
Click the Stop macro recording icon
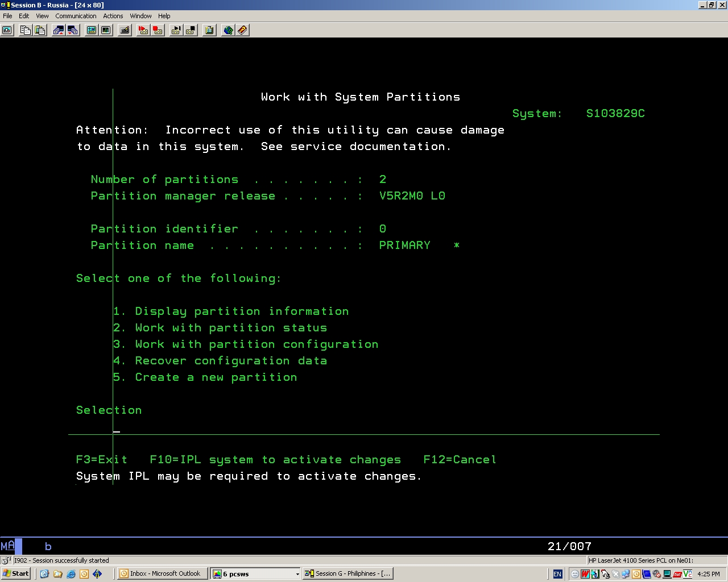[x=158, y=30]
